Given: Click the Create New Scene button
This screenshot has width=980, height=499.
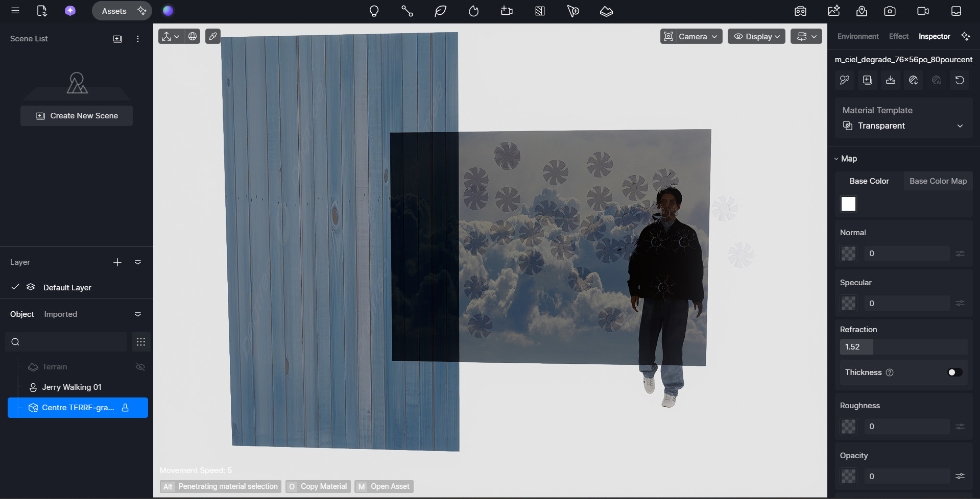Looking at the screenshot, I should pos(77,116).
